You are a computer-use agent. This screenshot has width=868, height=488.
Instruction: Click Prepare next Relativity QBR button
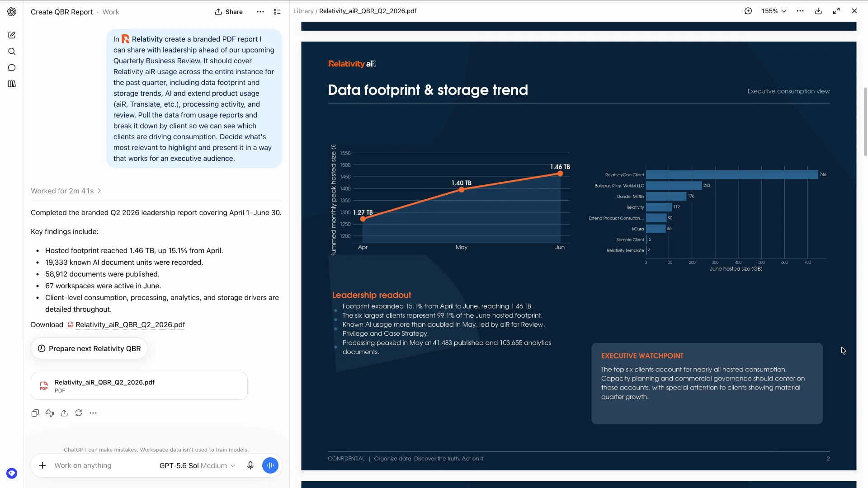pos(90,348)
